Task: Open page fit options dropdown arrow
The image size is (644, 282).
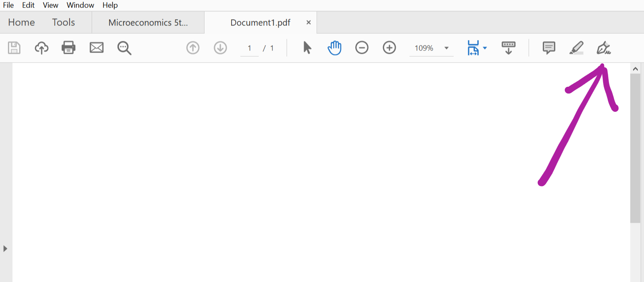Action: (485, 48)
